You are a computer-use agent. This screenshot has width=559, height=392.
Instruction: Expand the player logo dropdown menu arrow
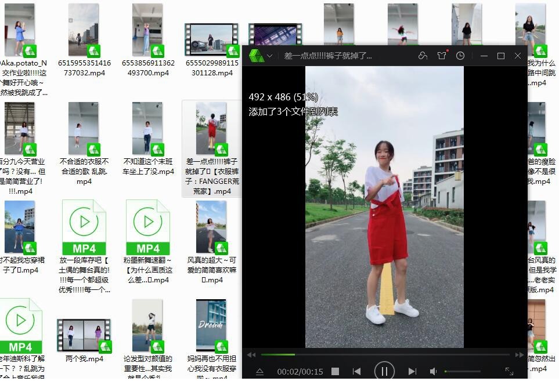270,56
